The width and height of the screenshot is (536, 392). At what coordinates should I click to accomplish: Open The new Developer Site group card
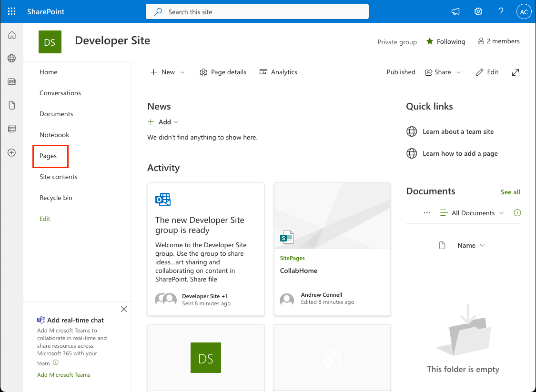[206, 249]
